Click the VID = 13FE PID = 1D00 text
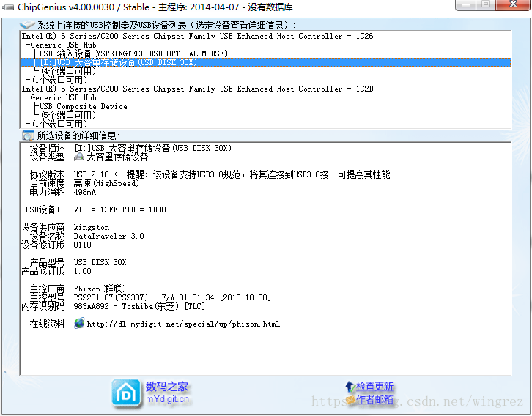This screenshot has width=532, height=416. pyautogui.click(x=119, y=209)
